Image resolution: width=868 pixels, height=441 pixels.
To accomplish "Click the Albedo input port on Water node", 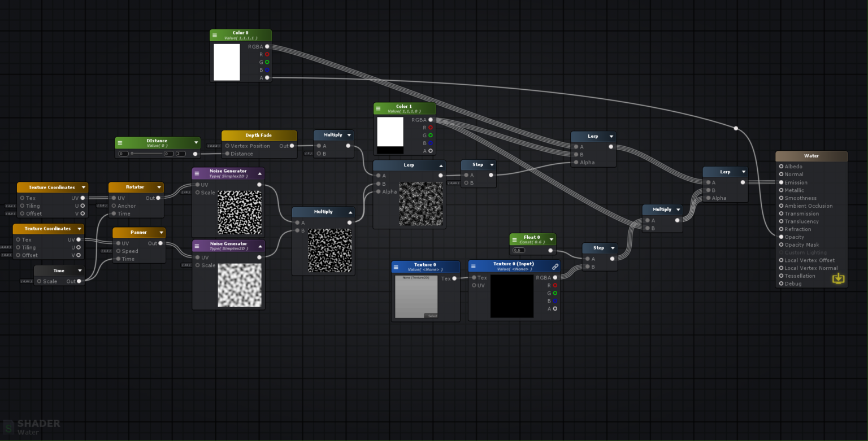I will [x=781, y=167].
